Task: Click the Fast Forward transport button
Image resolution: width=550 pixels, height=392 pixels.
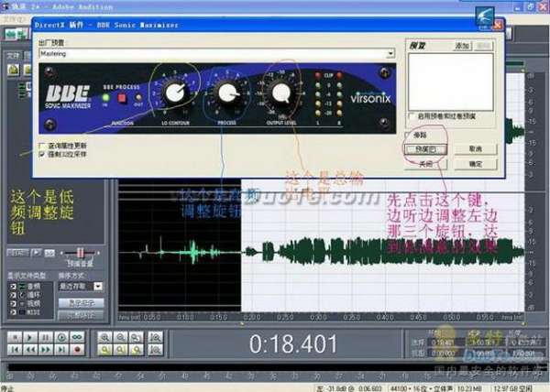Action: pos(46,350)
